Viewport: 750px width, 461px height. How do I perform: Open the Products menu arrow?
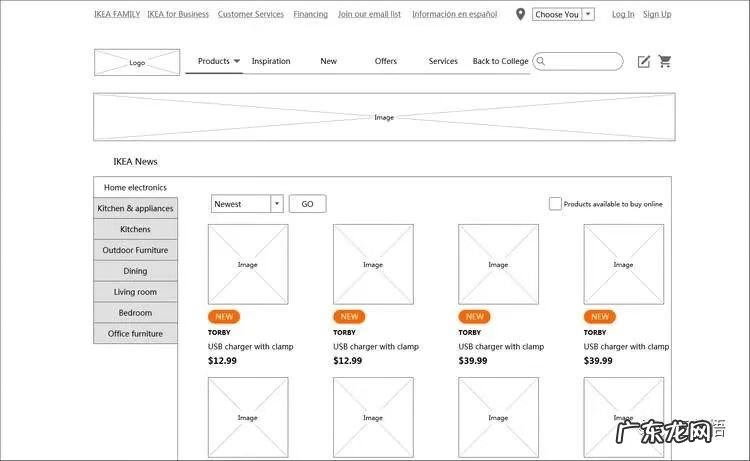237,61
